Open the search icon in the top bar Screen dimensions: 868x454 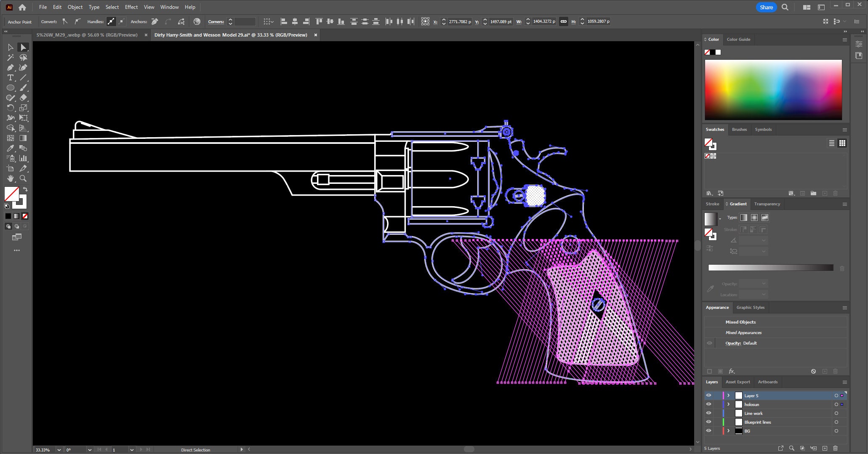pyautogui.click(x=785, y=7)
